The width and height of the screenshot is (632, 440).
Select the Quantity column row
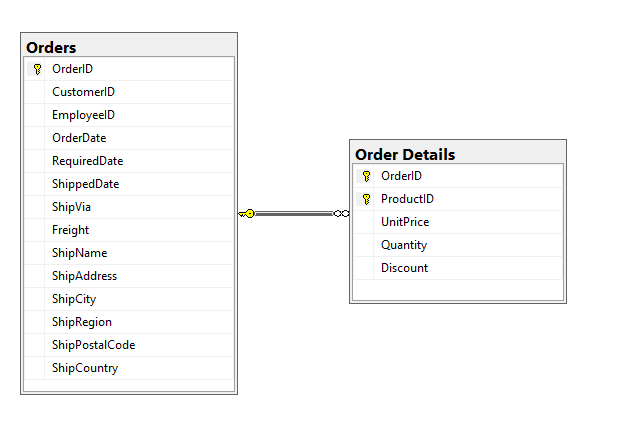pyautogui.click(x=458, y=245)
